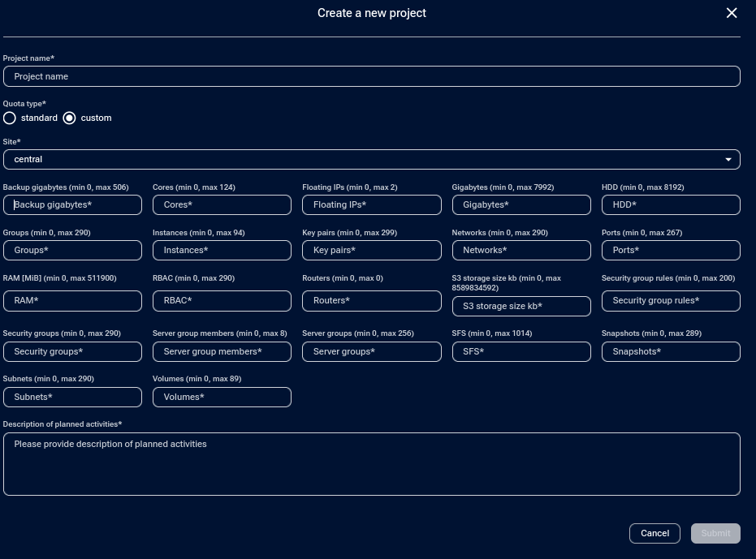This screenshot has width=756, height=559.
Task: Click the Key pairs input field
Action: 371,251
